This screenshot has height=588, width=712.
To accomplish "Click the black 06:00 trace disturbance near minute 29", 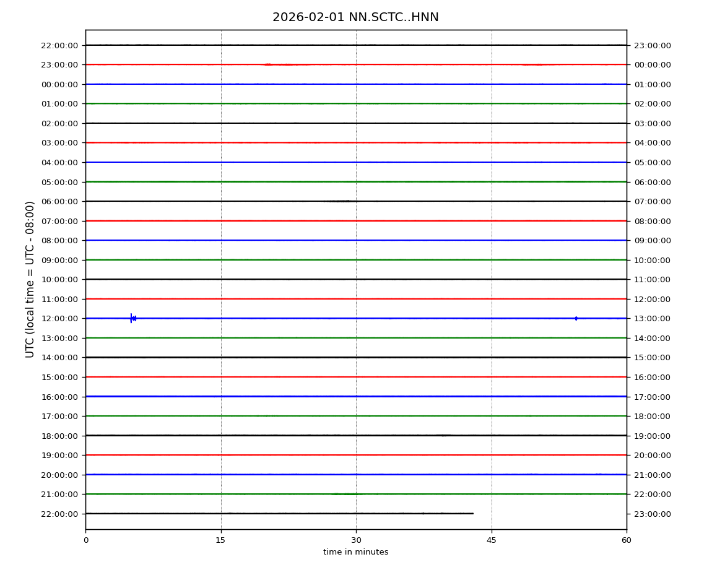I will 341,201.
